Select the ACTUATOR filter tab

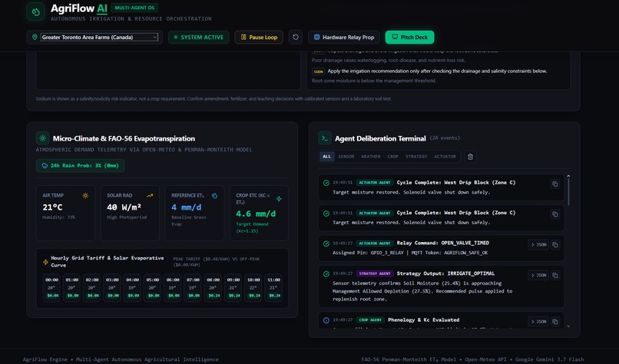[445, 157]
